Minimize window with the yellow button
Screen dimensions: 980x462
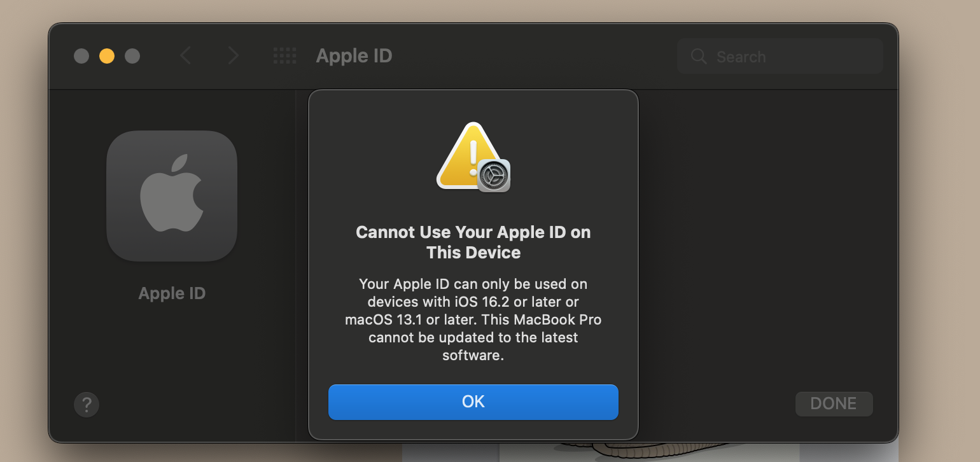pos(107,56)
